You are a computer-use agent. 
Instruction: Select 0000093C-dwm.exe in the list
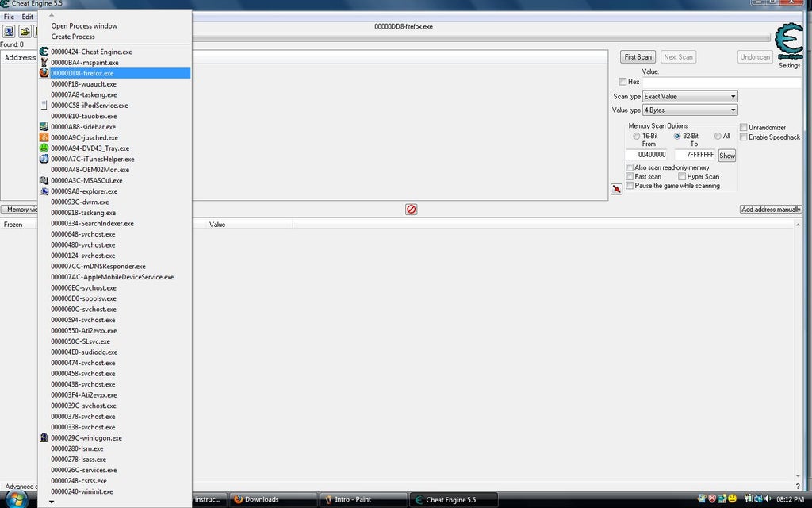tap(80, 202)
